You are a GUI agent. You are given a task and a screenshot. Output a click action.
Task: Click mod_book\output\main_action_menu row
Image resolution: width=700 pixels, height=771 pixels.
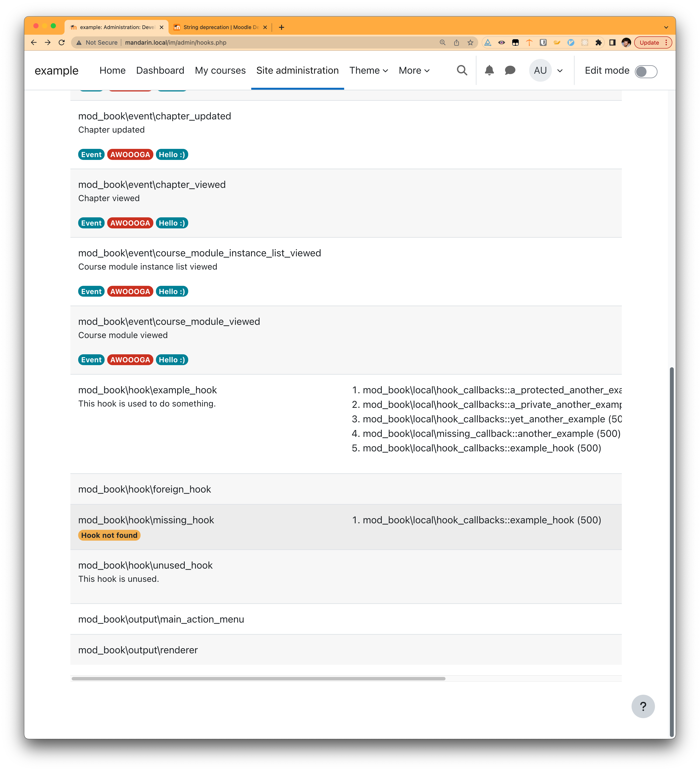pos(346,619)
